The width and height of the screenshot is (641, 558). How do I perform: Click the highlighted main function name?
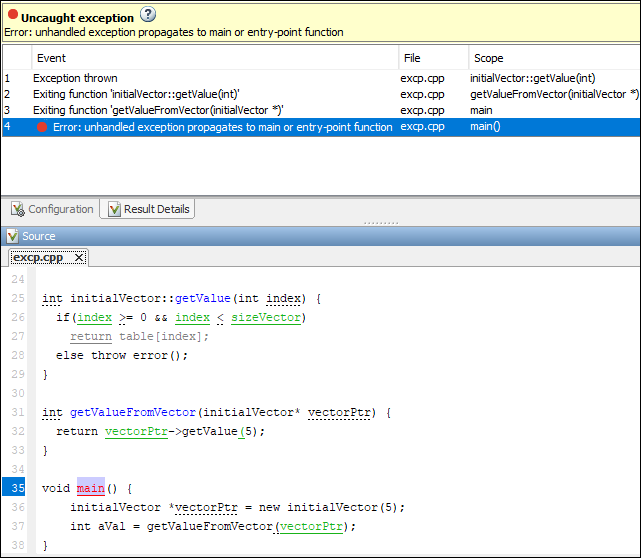pyautogui.click(x=90, y=489)
